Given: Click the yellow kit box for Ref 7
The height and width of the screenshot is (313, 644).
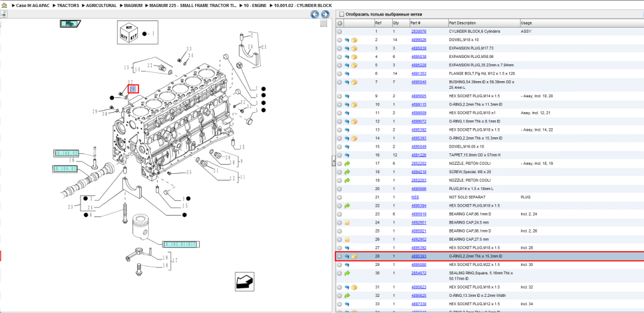Looking at the screenshot, I should [354, 82].
